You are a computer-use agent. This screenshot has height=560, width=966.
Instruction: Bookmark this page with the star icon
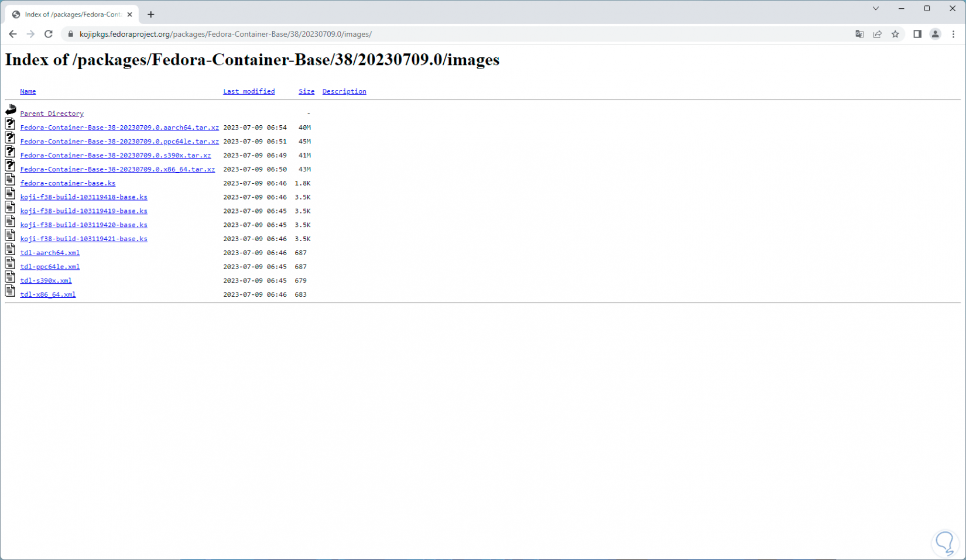coord(895,34)
